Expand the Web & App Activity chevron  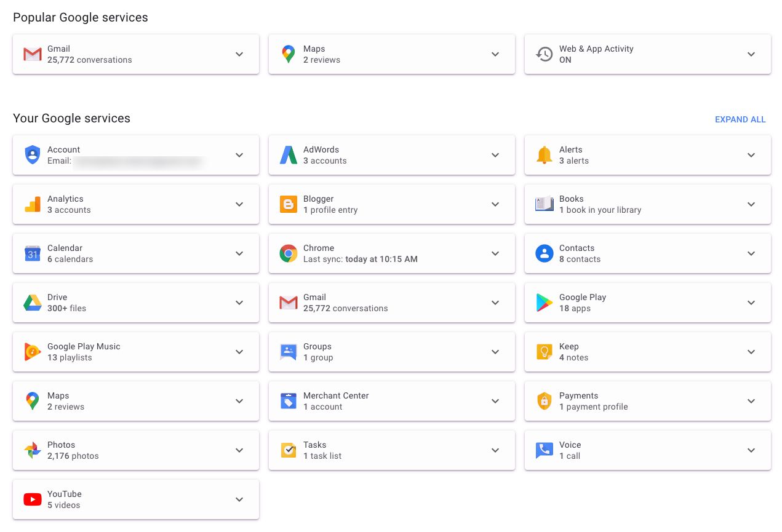[x=751, y=54]
